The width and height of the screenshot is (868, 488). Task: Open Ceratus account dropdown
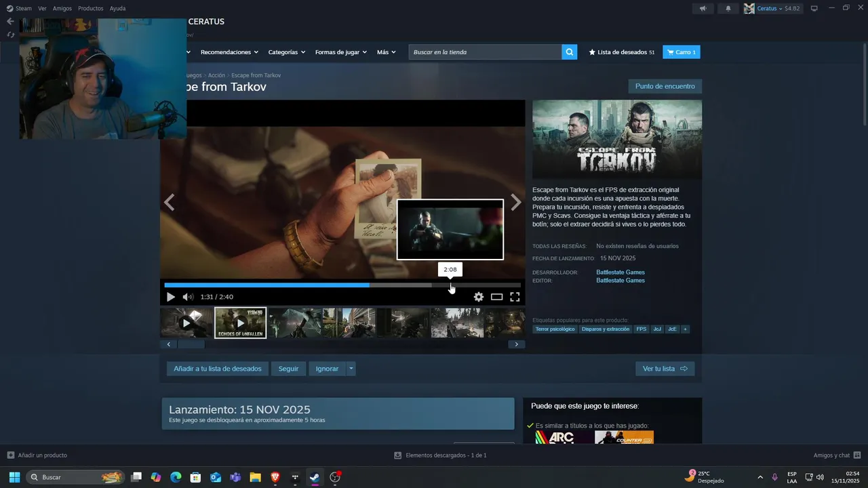[x=772, y=8]
